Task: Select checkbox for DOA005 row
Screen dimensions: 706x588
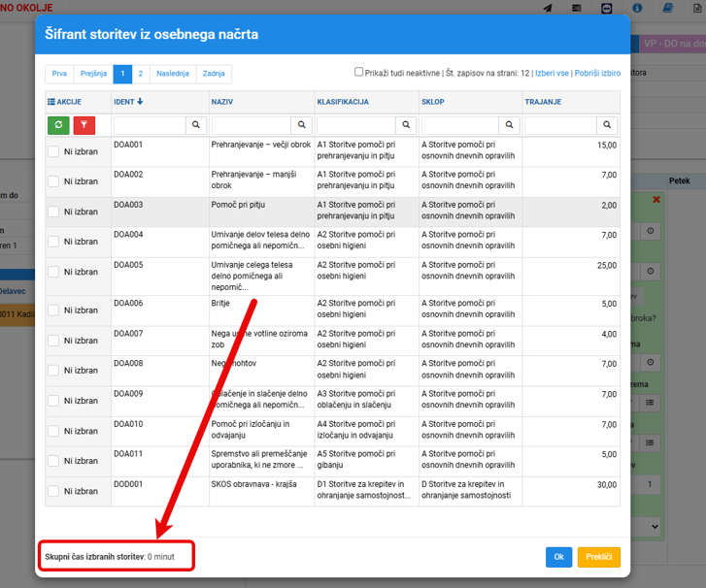Action: [53, 272]
